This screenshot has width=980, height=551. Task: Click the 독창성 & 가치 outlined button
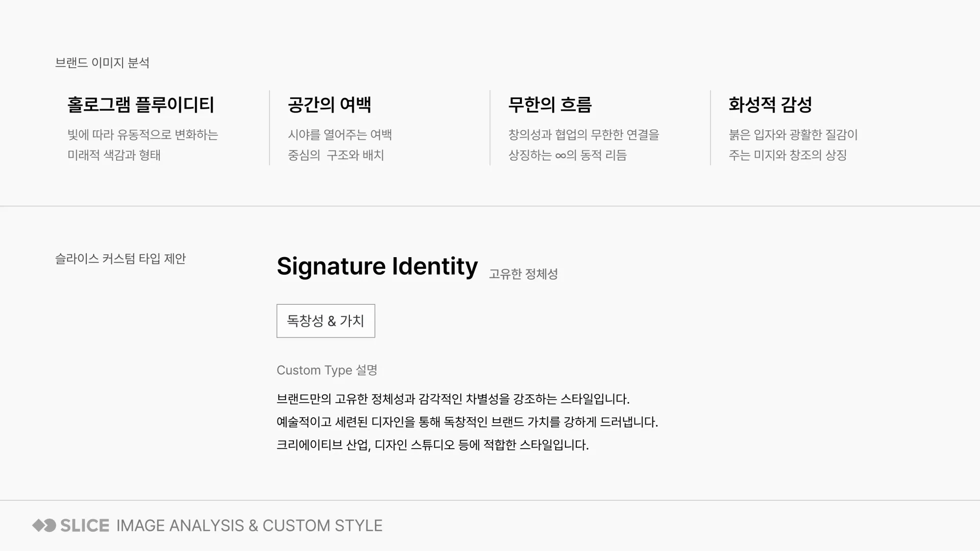326,321
